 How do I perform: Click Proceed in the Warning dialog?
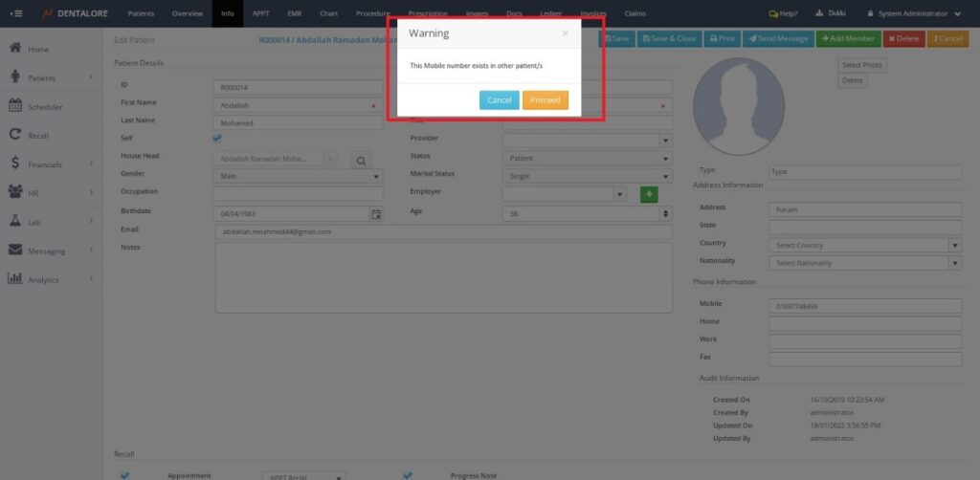click(545, 100)
